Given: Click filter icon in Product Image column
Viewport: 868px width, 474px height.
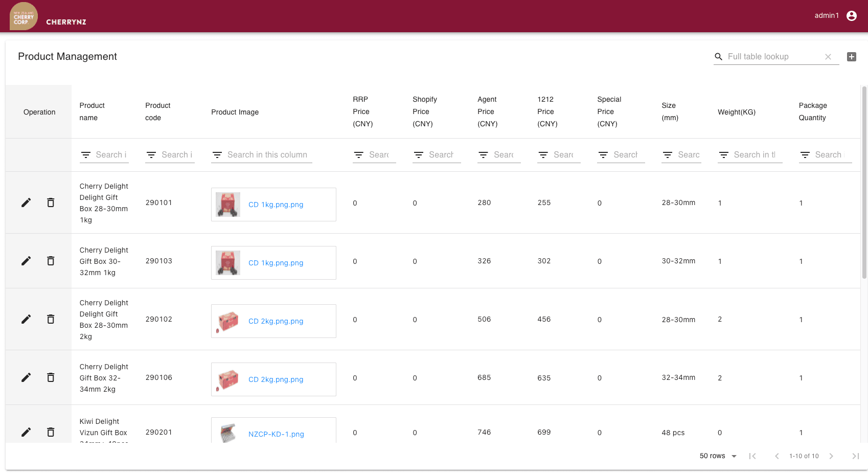Looking at the screenshot, I should coord(217,155).
